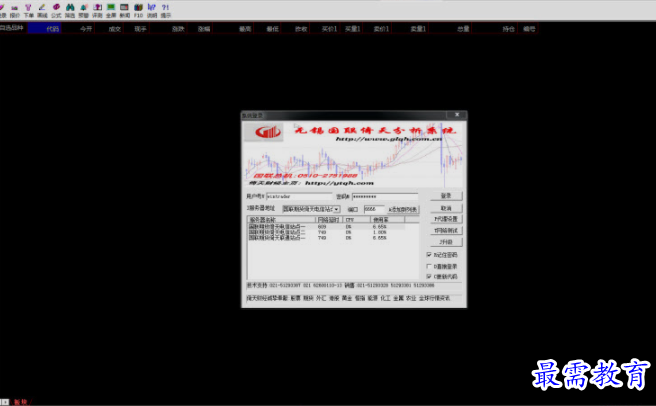Select the first server row in list
Image resolution: width=656 pixels, height=406 pixels.
click(x=326, y=226)
